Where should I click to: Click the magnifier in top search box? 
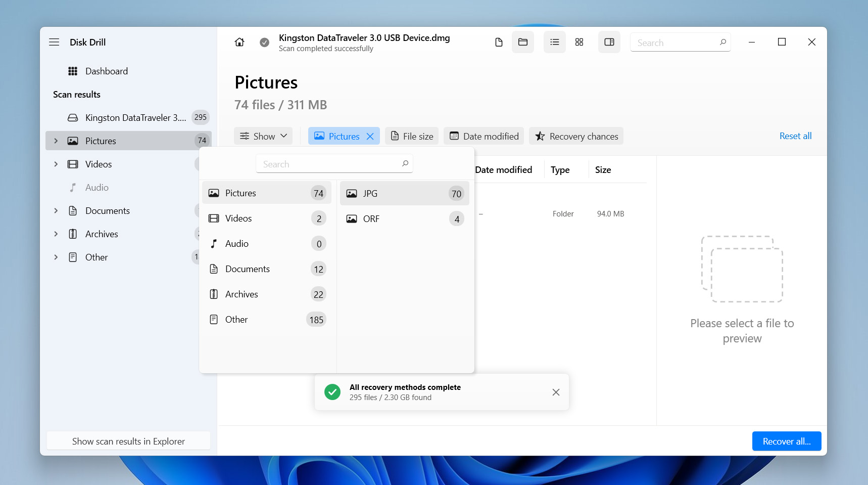(x=723, y=42)
